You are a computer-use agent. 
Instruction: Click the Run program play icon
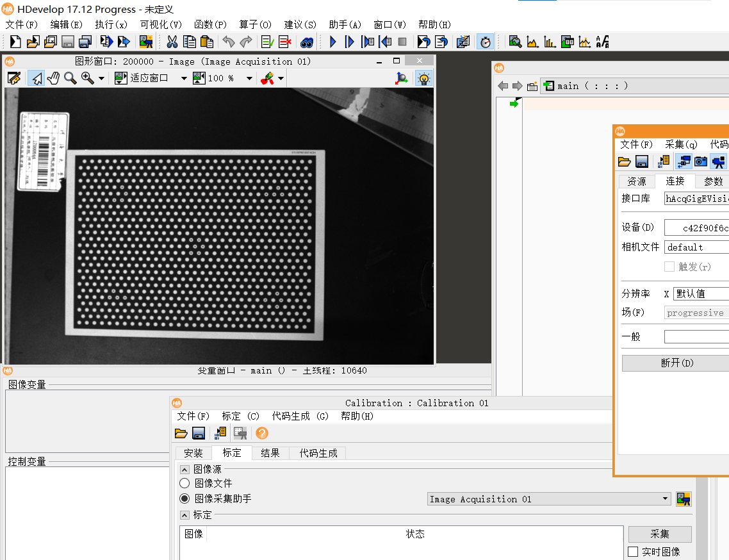click(332, 42)
